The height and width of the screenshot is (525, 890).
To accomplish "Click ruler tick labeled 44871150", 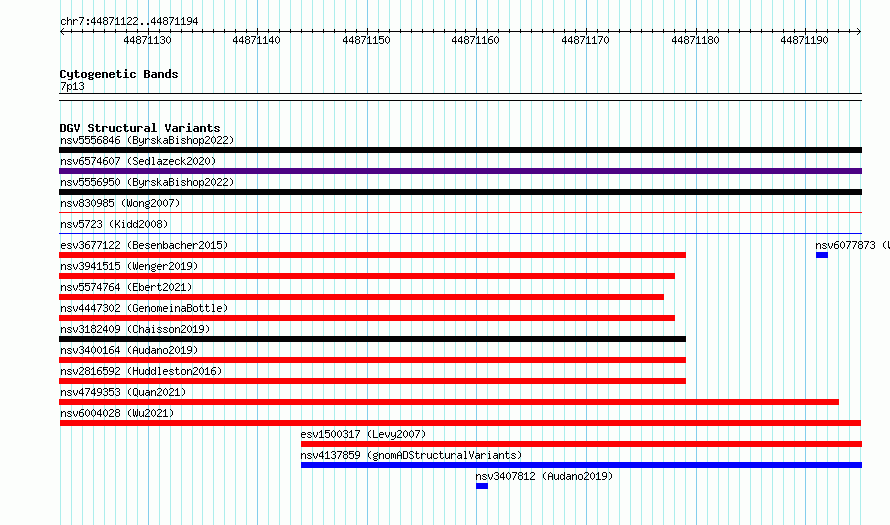I will point(367,40).
